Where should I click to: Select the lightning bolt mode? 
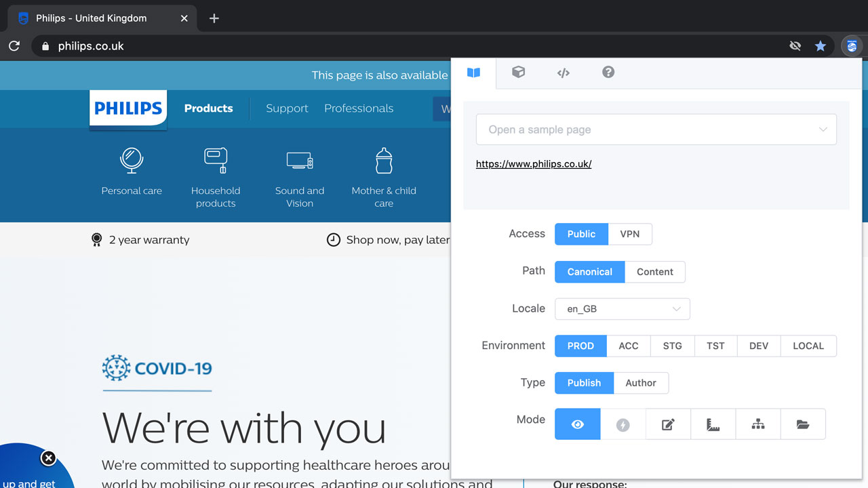623,424
